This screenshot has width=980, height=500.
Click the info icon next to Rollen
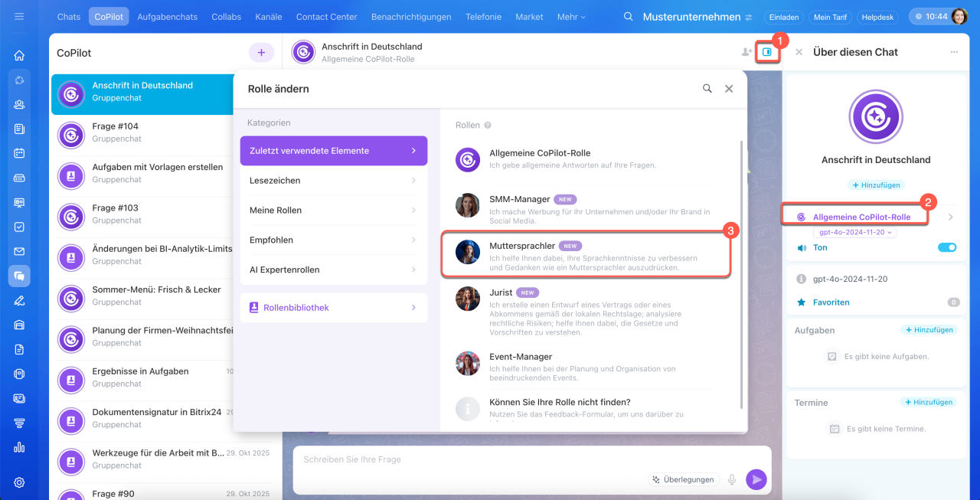click(488, 126)
